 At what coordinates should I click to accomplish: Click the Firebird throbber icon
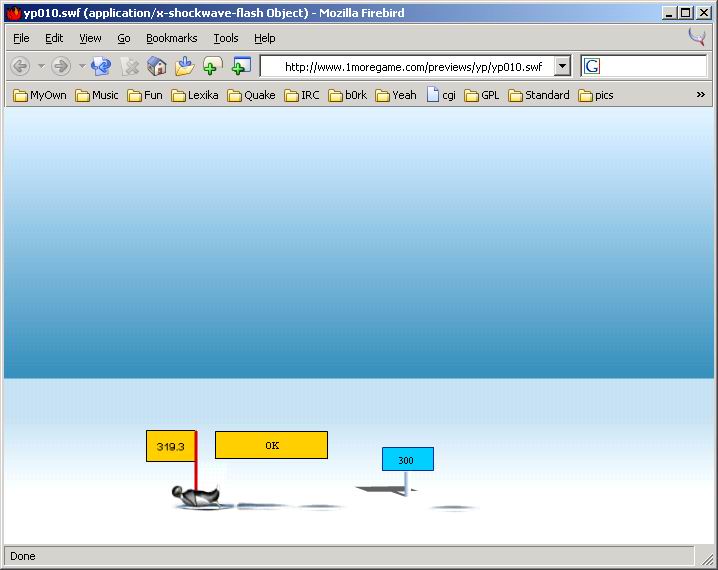[x=697, y=37]
